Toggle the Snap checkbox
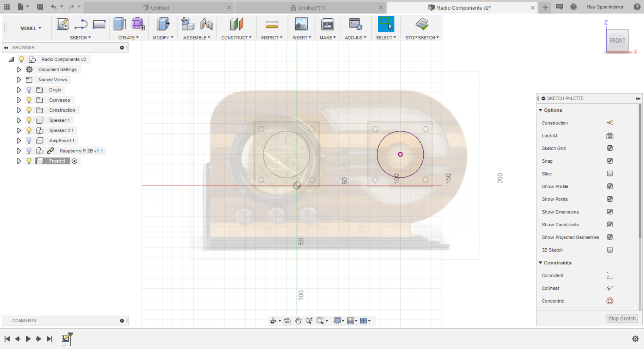The width and height of the screenshot is (644, 349). coord(610,161)
